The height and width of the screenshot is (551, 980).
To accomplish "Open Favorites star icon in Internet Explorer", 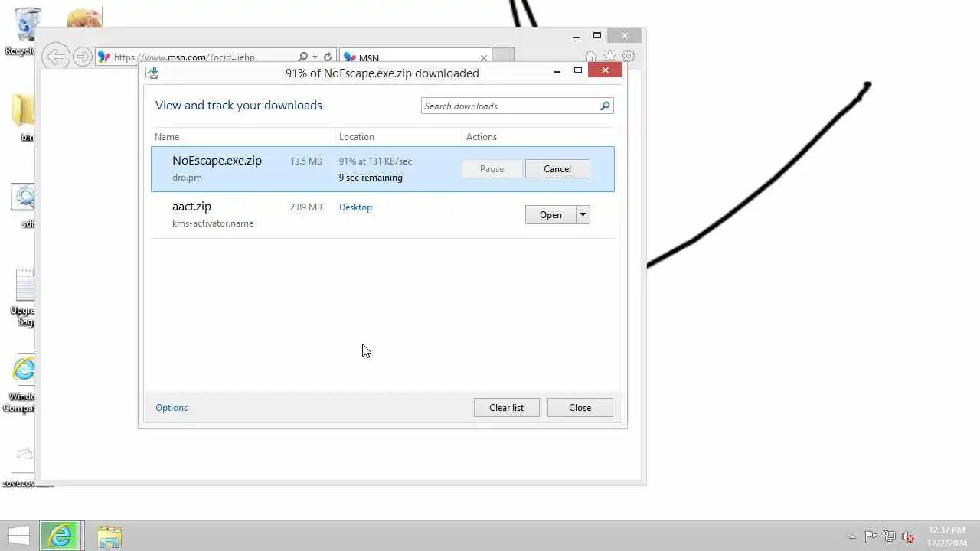I will [x=609, y=56].
